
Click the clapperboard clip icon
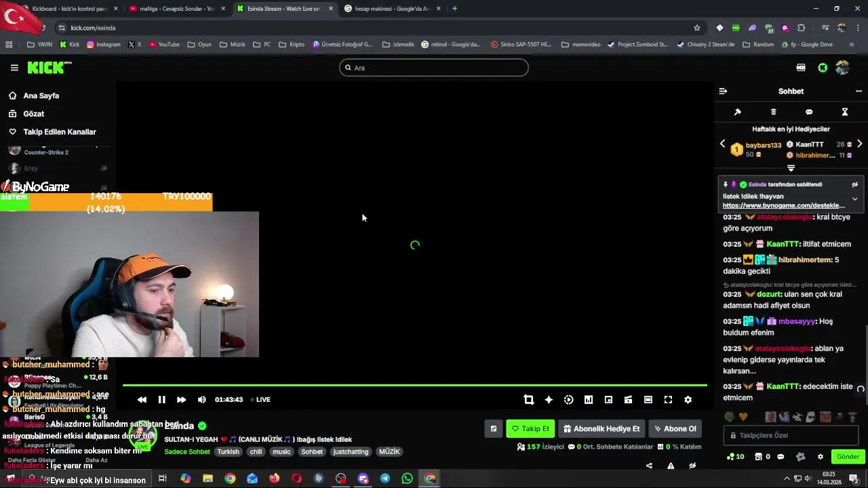coord(628,400)
